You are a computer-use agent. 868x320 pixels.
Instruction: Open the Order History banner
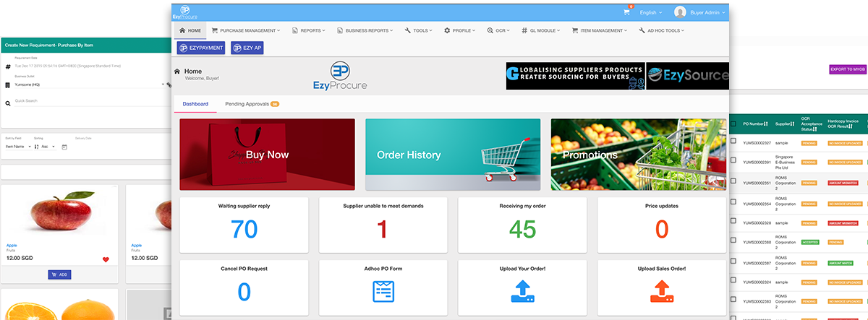pos(453,155)
